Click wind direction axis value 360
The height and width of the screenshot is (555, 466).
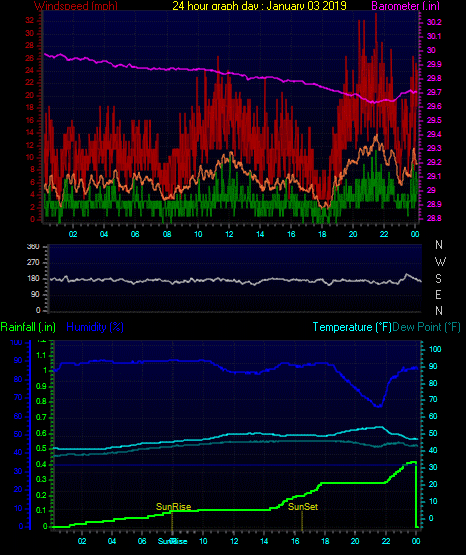coord(33,247)
